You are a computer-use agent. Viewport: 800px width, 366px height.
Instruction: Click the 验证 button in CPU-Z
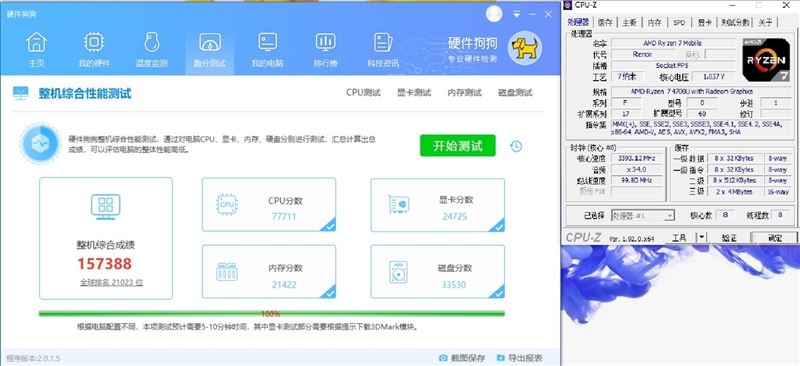(x=730, y=238)
